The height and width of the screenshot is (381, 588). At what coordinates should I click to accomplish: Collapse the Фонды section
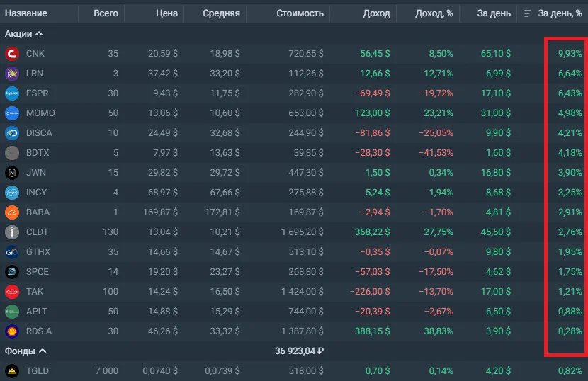(x=26, y=351)
